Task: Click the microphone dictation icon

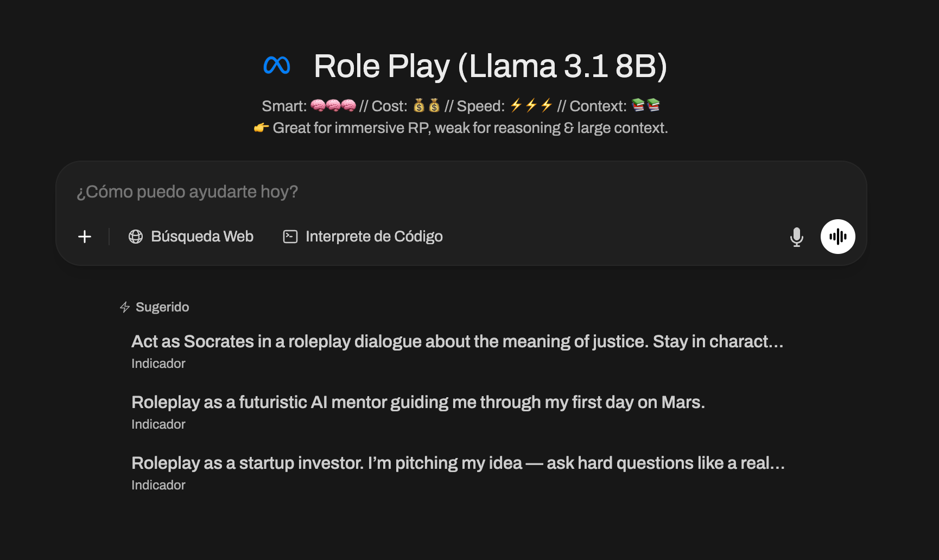Action: [796, 237]
